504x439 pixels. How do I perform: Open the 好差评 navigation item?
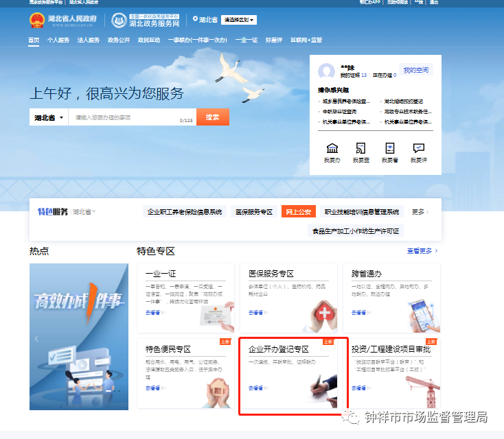(x=274, y=40)
